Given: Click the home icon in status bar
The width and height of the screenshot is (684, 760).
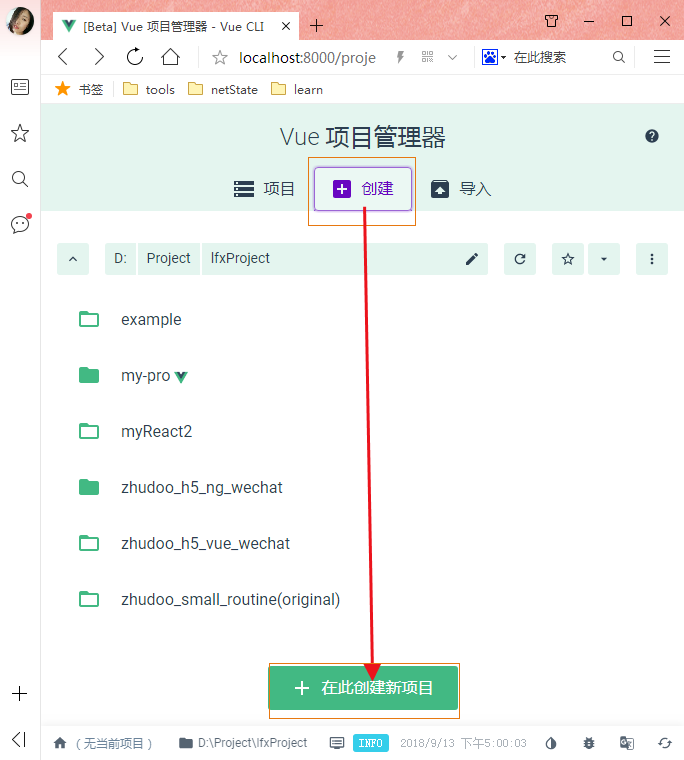Looking at the screenshot, I should coord(60,743).
